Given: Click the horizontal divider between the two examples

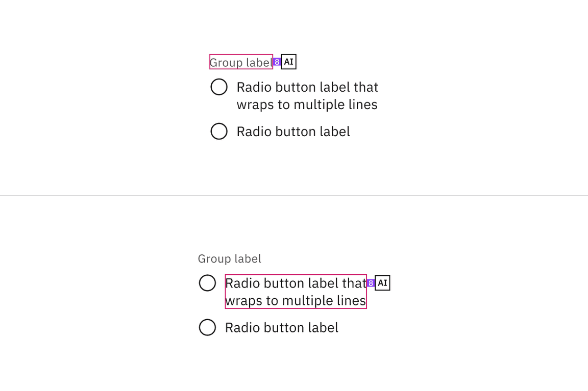Looking at the screenshot, I should [294, 195].
